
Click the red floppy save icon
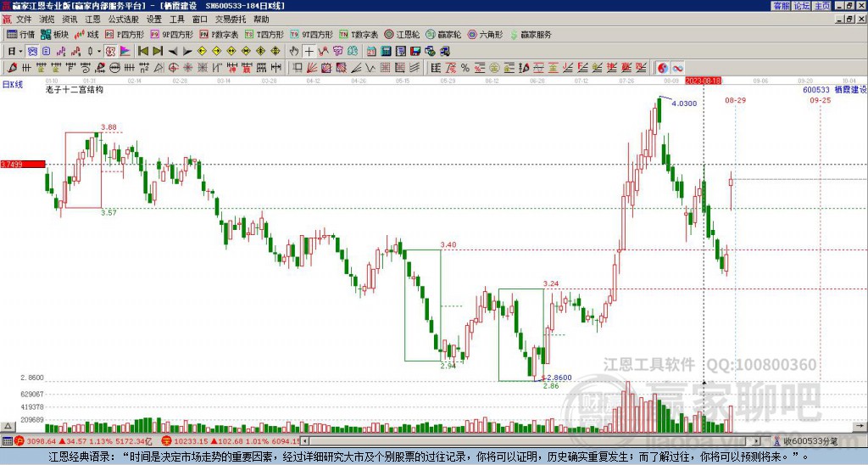coord(415,52)
